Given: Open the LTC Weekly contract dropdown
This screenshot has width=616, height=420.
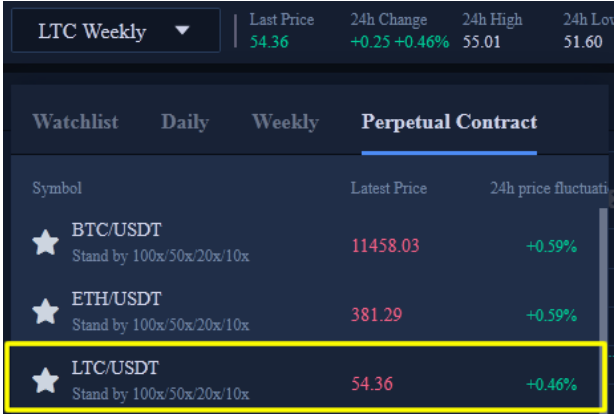Looking at the screenshot, I should pos(116,30).
